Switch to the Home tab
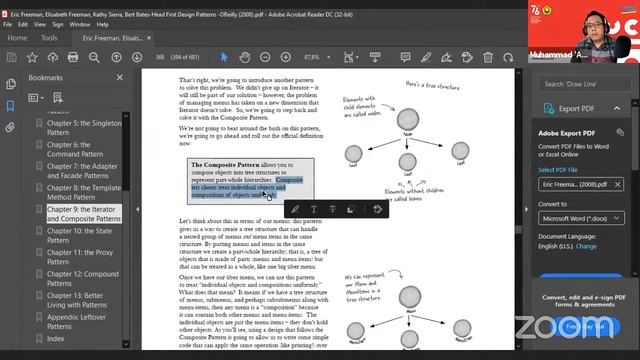The height and width of the screenshot is (360, 640). point(17,38)
